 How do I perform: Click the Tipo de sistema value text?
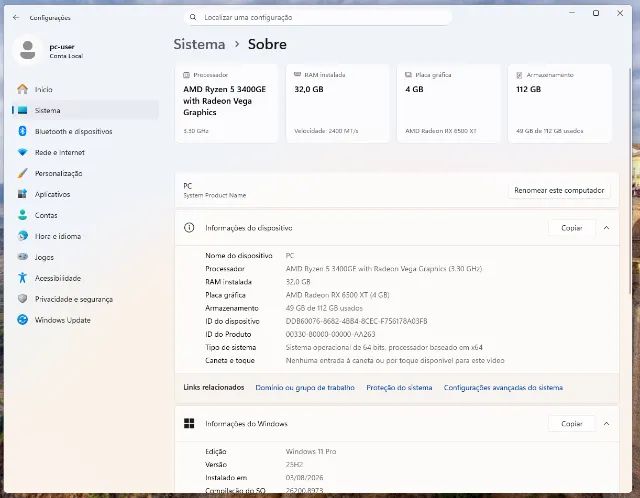384,347
